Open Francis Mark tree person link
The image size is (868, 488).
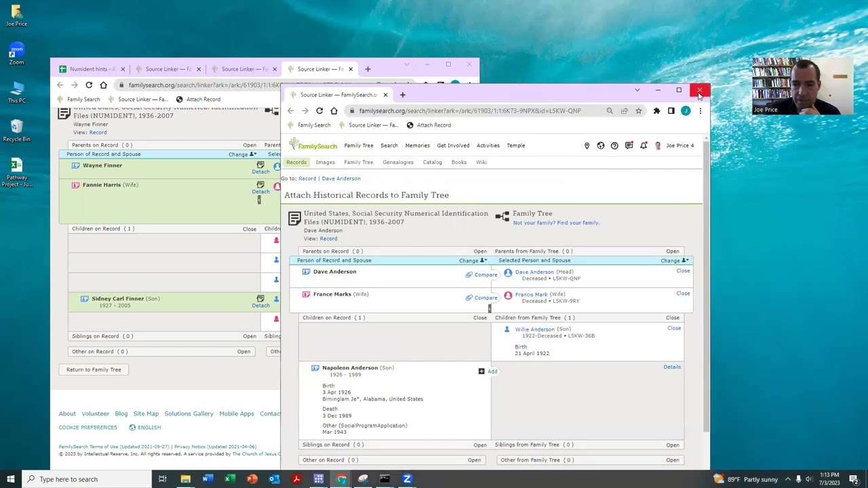coord(531,295)
